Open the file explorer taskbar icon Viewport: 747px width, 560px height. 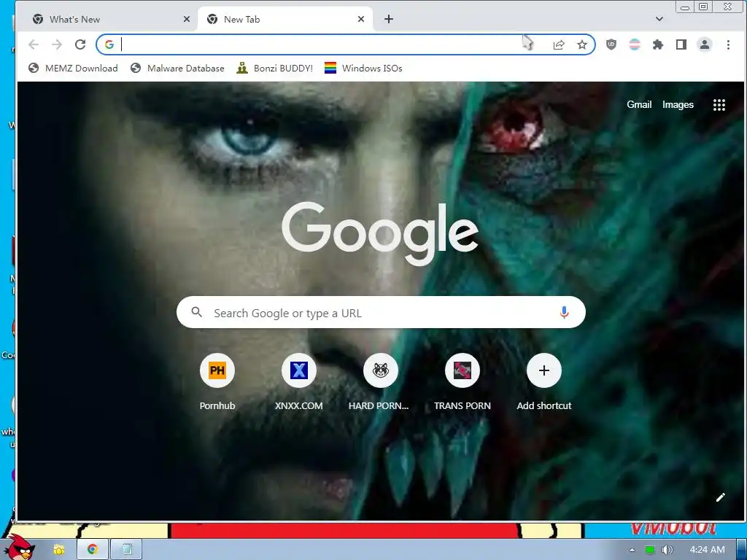[x=59, y=550]
